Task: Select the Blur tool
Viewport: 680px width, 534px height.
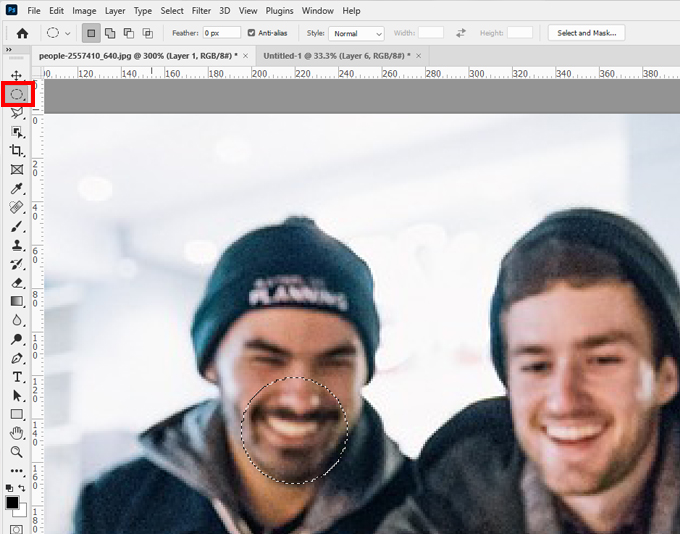Action: pos(17,321)
